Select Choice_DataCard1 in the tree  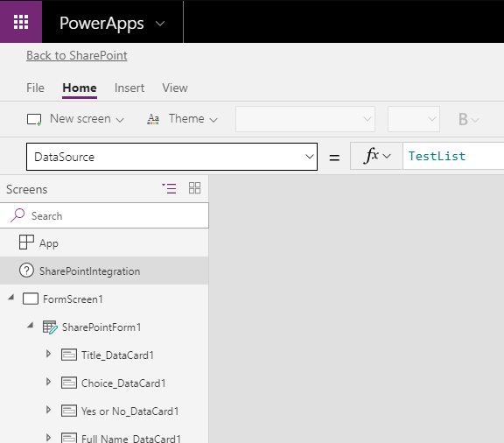104,383
